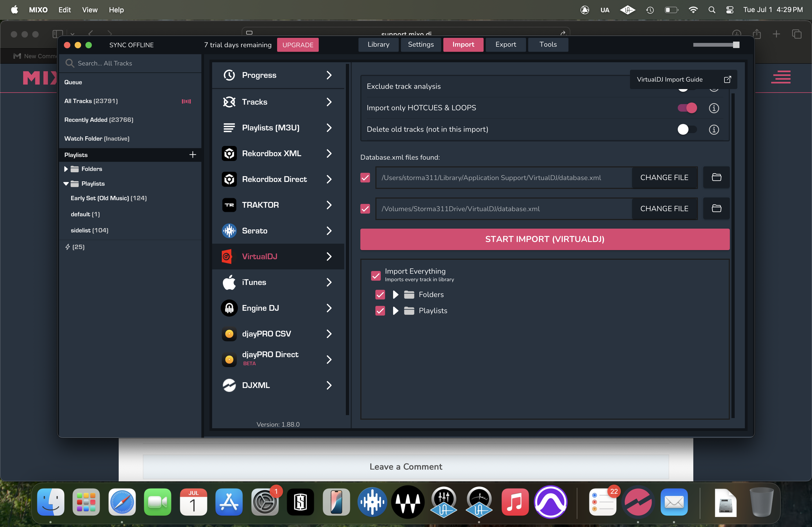This screenshot has height=527, width=812.
Task: Expand Folders in the import tree
Action: (x=396, y=295)
